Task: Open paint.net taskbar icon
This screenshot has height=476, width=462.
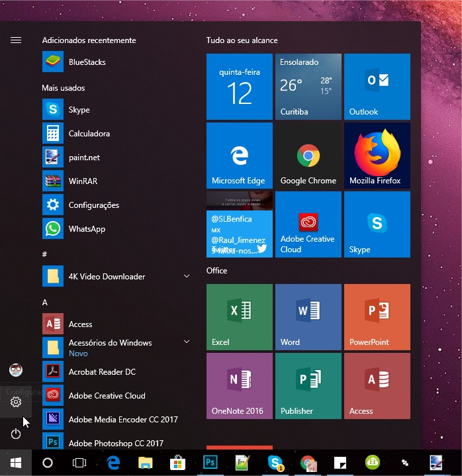Action: (x=437, y=463)
